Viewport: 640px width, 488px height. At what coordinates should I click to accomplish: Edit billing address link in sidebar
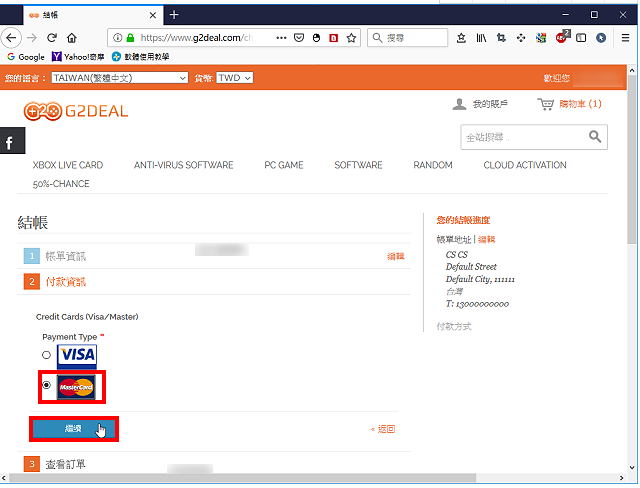pos(487,240)
